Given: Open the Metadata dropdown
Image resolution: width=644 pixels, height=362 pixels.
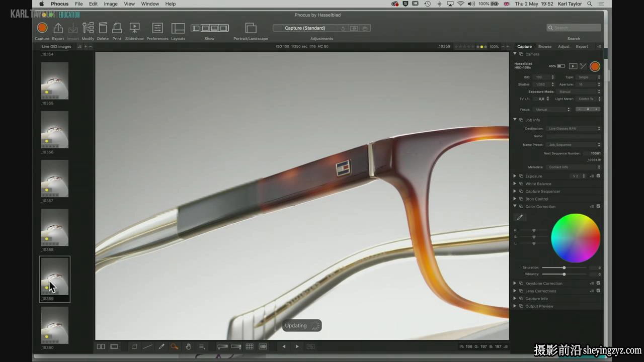Looking at the screenshot, I should click(x=574, y=167).
